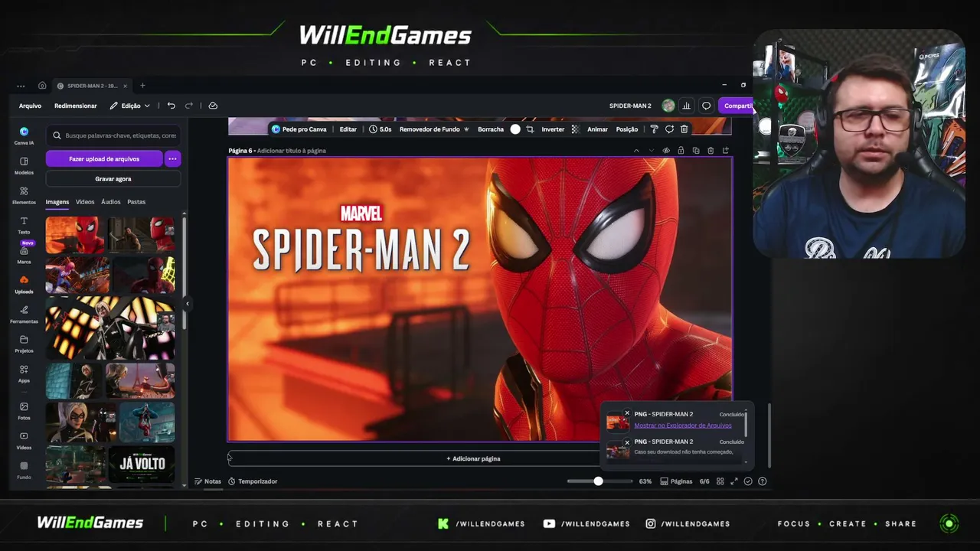Switch to the Vídeos tab in uploads
Screen dimensions: 980x551
85,202
